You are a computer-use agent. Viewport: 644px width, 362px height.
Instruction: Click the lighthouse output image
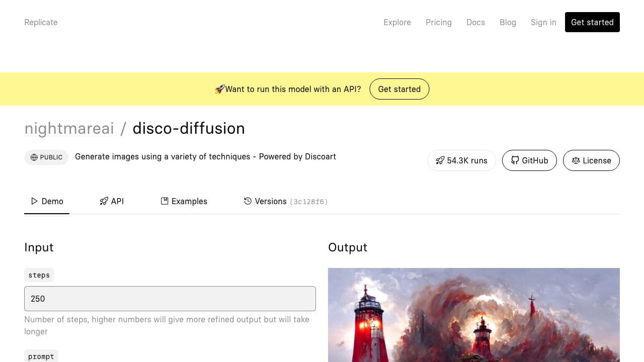click(474, 315)
